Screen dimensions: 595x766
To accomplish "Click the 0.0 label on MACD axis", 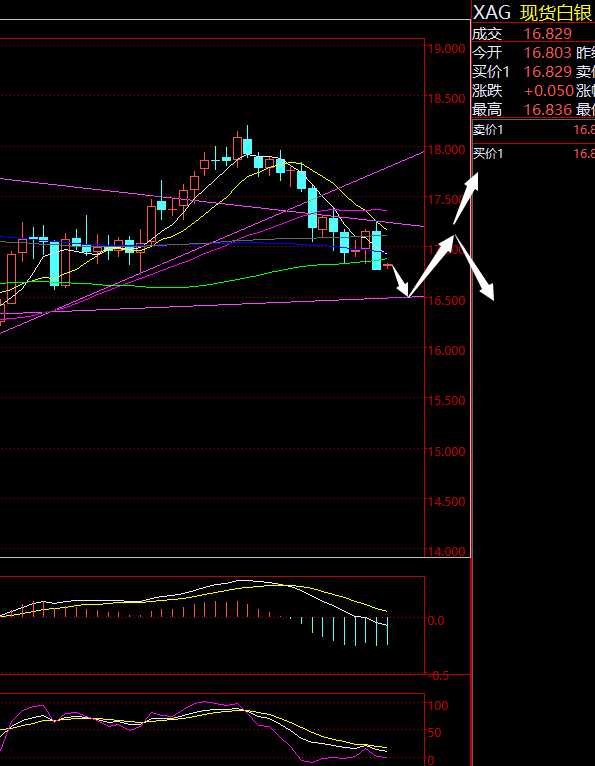I will [436, 620].
